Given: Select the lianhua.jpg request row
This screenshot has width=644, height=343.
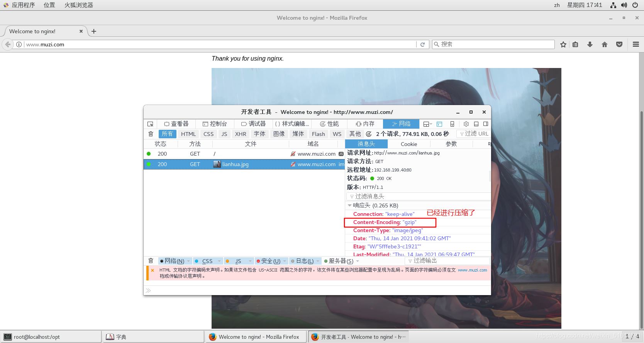Looking at the screenshot, I should point(244,164).
